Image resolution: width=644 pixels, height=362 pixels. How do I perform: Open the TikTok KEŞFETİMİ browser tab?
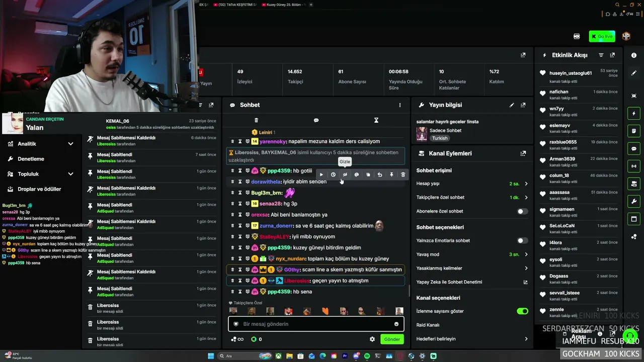235,5
